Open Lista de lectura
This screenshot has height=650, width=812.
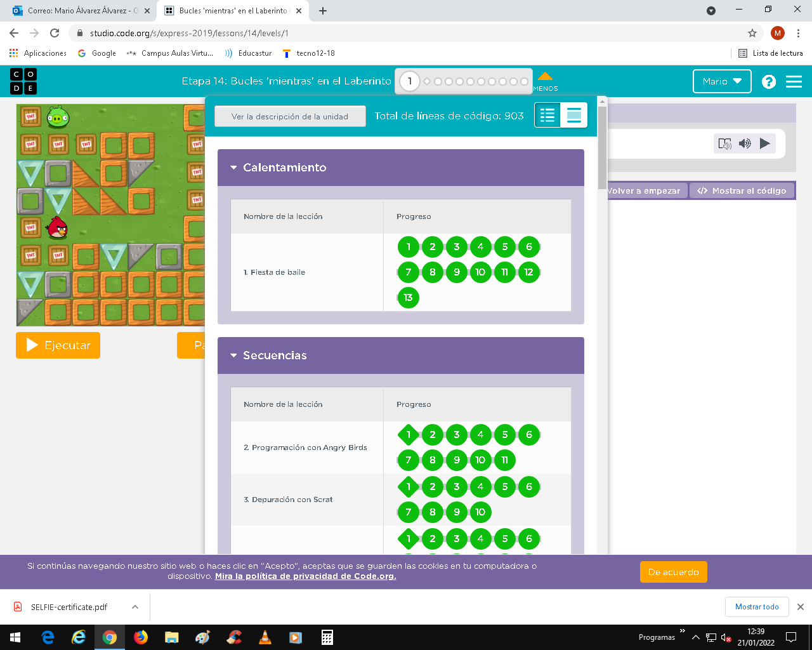(x=771, y=53)
